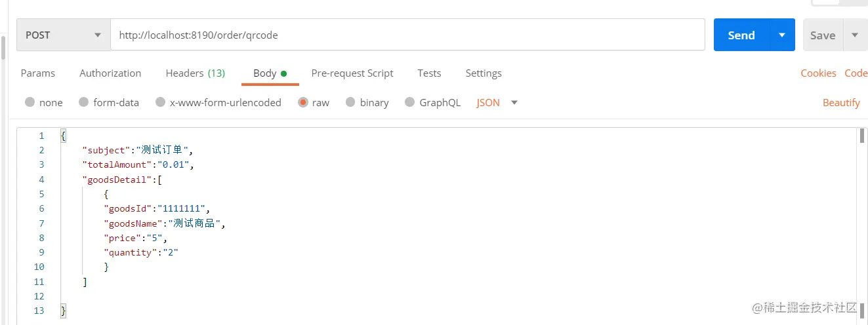Open the Send button dropdown arrow
Screen dimensions: 868x325
[x=781, y=35]
